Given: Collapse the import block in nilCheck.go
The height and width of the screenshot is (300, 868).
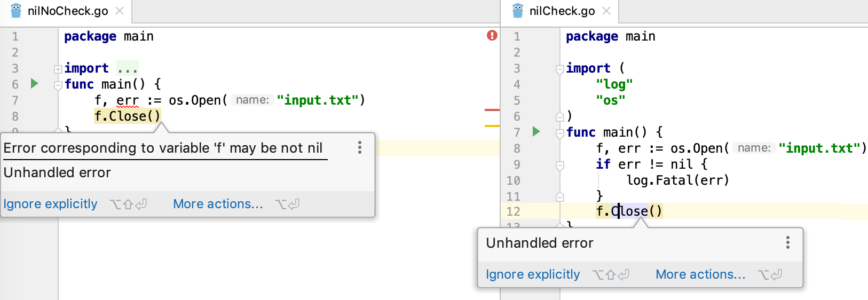Looking at the screenshot, I should [559, 69].
